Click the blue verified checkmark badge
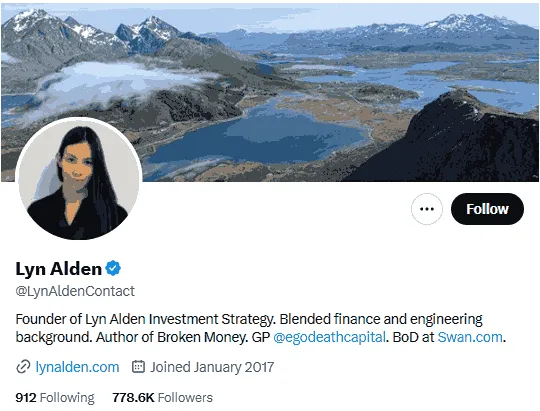The width and height of the screenshot is (540, 411). [x=113, y=268]
